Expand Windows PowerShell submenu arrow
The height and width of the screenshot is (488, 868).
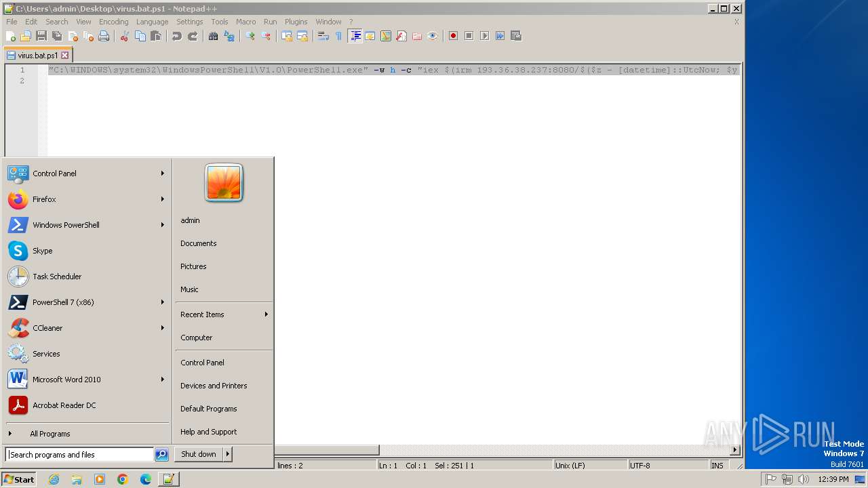(x=163, y=225)
